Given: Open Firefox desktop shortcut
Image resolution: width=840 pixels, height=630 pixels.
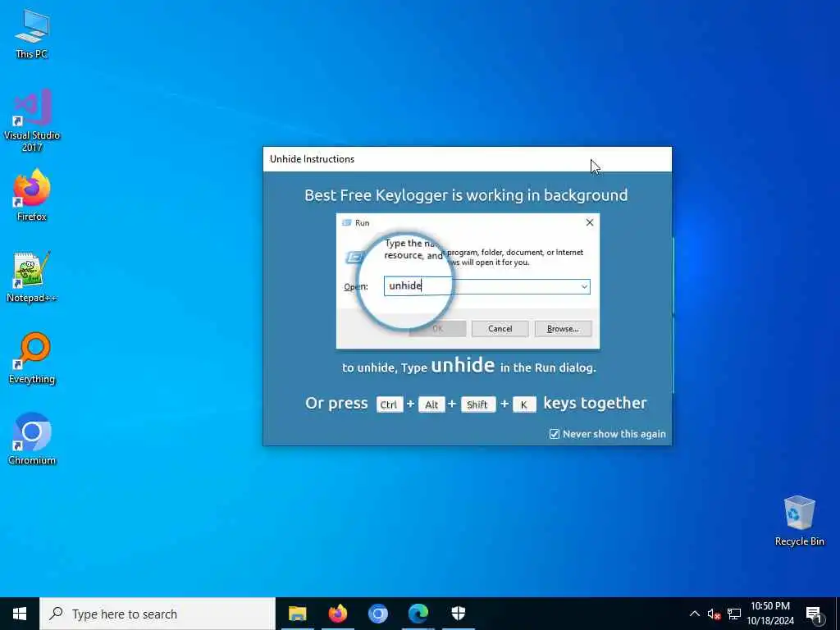Looking at the screenshot, I should pos(32,194).
